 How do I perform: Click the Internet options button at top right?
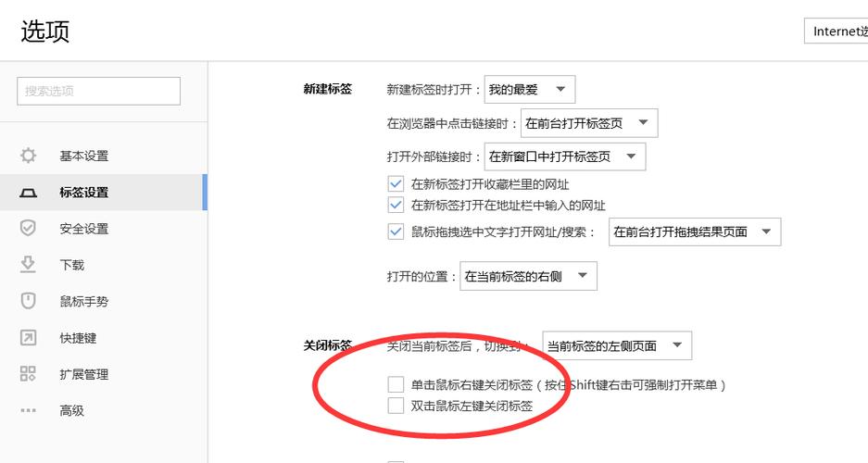click(x=836, y=31)
